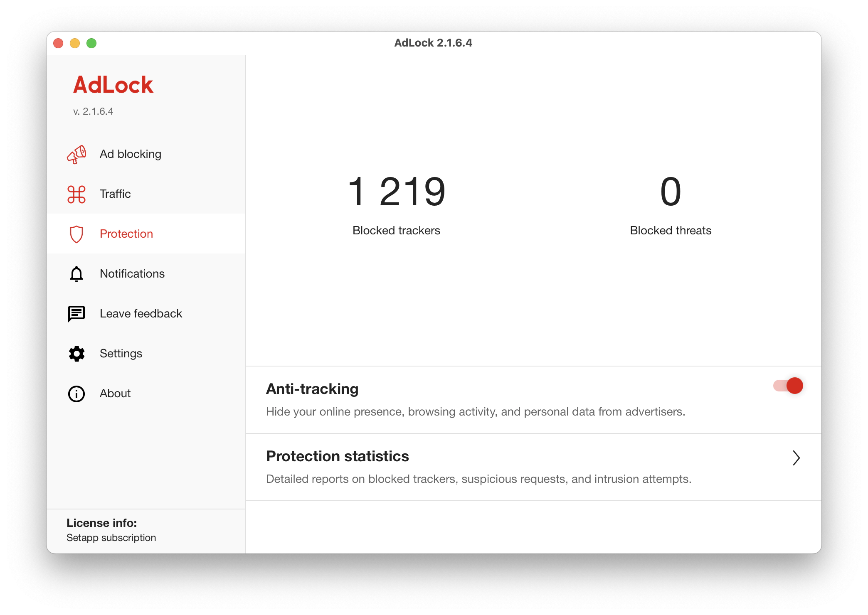Click the Leave feedback chat icon
The image size is (868, 615).
77,313
